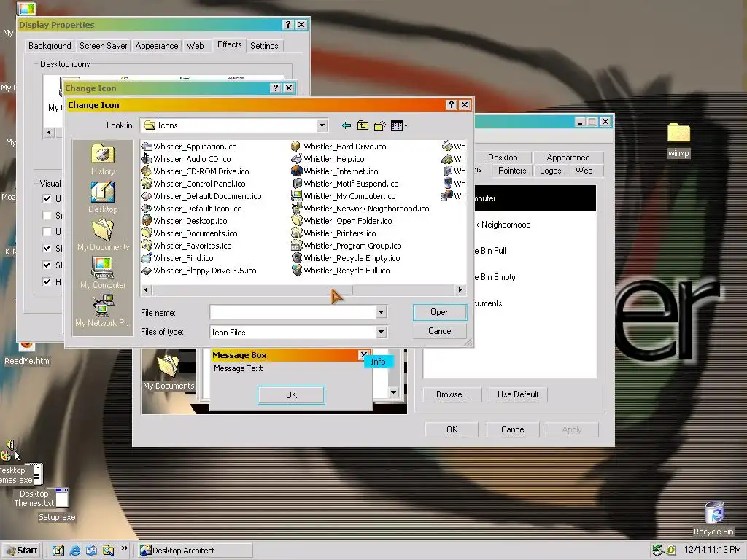Screen dimensions: 747x560
Task: Switch to Pointers tab in Desktop Architect
Action: click(x=512, y=171)
